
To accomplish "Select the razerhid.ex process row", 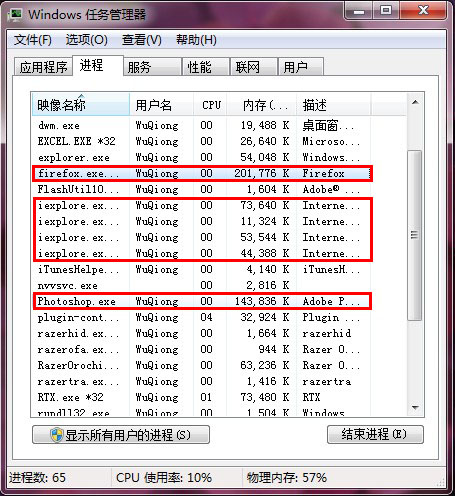I will (202, 333).
